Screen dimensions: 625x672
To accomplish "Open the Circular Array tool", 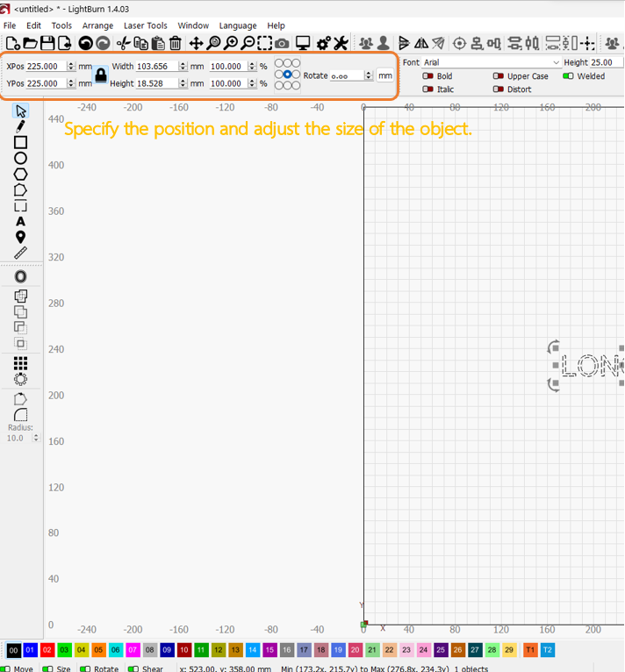I will (x=20, y=379).
